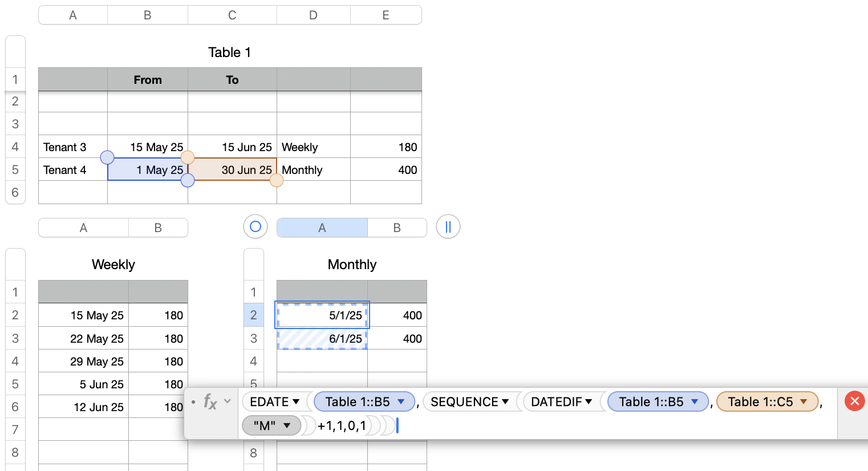Click the red cancel formula button

pos(854,401)
